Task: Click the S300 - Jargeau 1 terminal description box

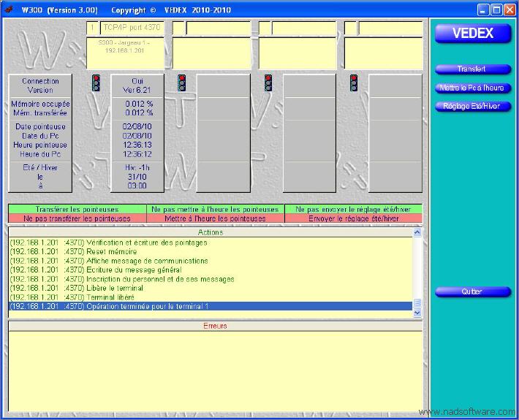Action: pos(125,53)
